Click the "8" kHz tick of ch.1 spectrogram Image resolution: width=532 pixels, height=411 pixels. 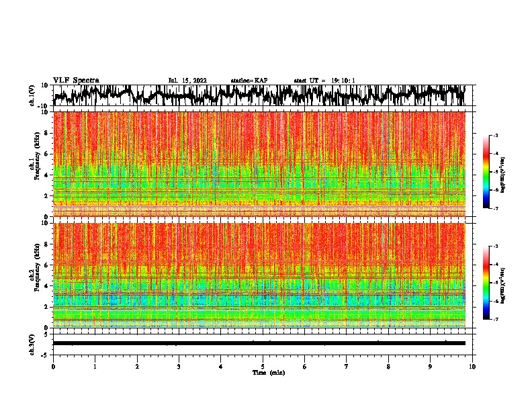[x=46, y=133]
